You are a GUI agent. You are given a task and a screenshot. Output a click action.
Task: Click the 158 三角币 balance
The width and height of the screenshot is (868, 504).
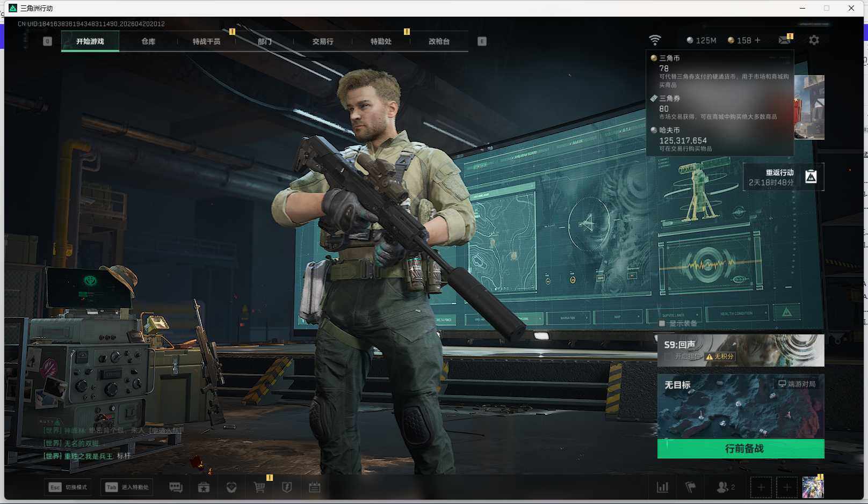pos(740,40)
